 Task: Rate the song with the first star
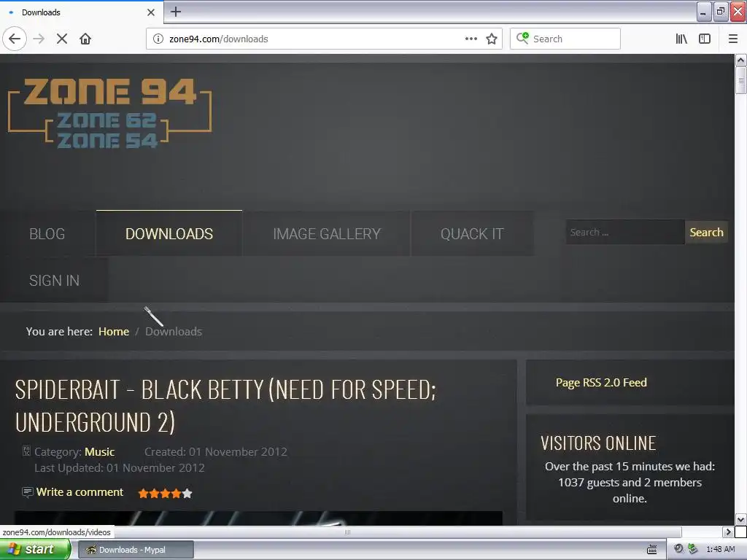pos(143,494)
